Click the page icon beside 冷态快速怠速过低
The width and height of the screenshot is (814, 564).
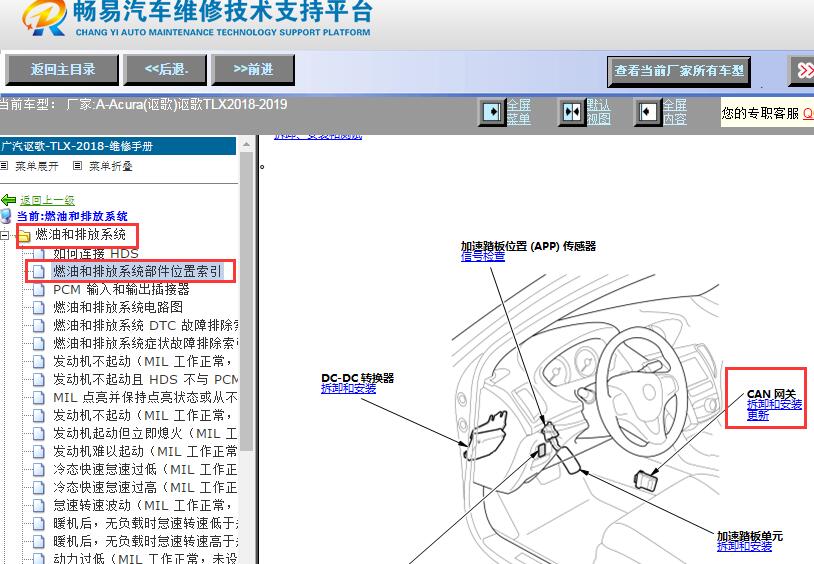pos(39,471)
